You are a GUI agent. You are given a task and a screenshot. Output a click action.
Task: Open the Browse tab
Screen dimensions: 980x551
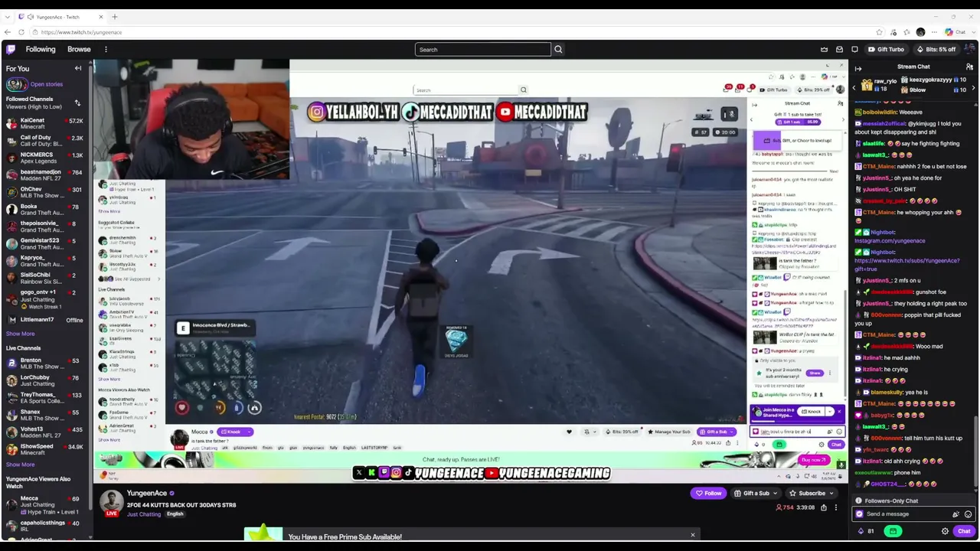[79, 49]
